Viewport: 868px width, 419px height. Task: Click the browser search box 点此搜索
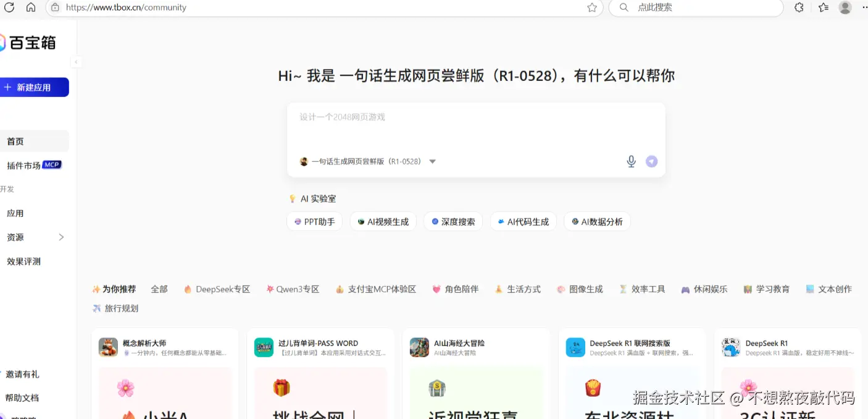[x=696, y=7]
